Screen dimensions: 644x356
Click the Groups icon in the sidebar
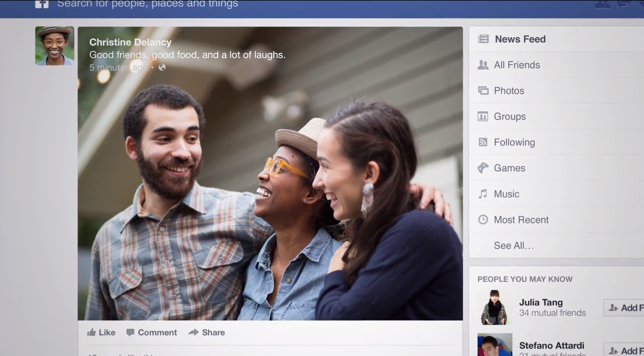tap(483, 117)
